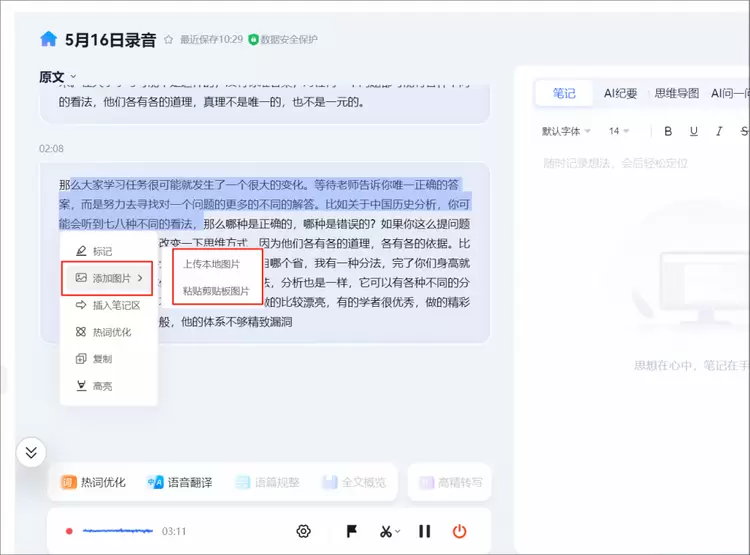Screen dimensions: 750x555
Task: Toggle underline formatting in notes
Action: (x=693, y=131)
